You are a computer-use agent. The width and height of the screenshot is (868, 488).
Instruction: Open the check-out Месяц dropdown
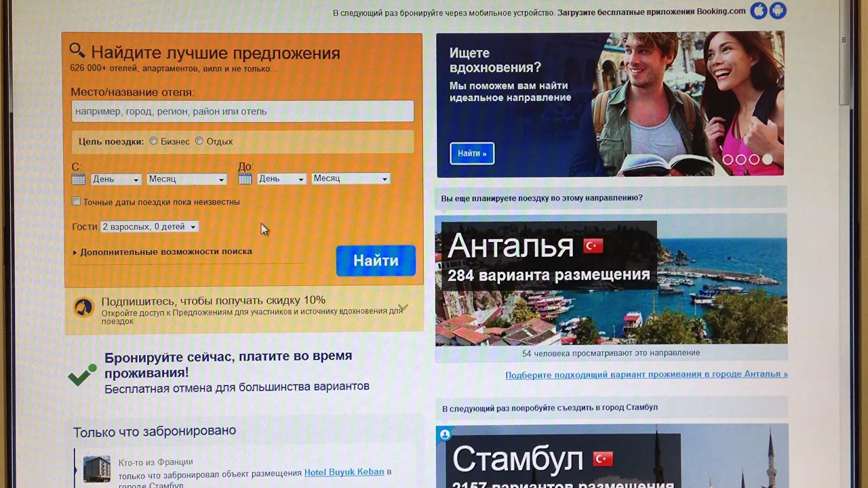pos(350,178)
